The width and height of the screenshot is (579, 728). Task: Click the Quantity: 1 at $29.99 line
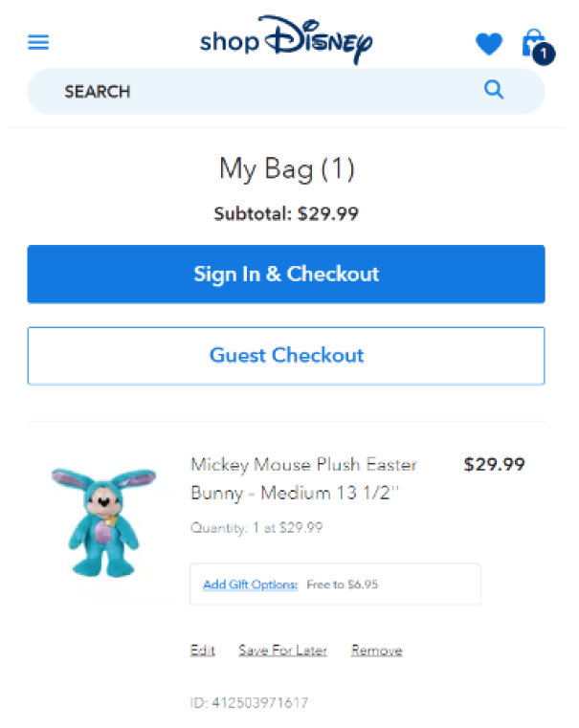point(256,527)
